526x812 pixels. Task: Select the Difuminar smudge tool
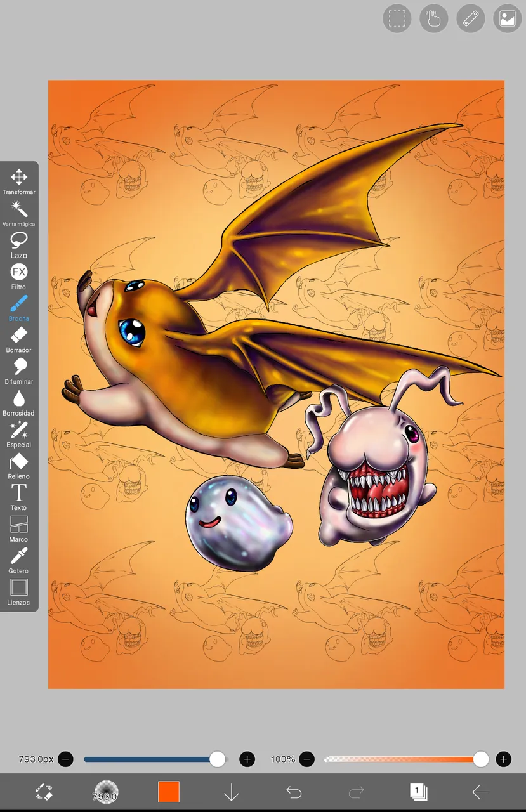click(x=19, y=372)
